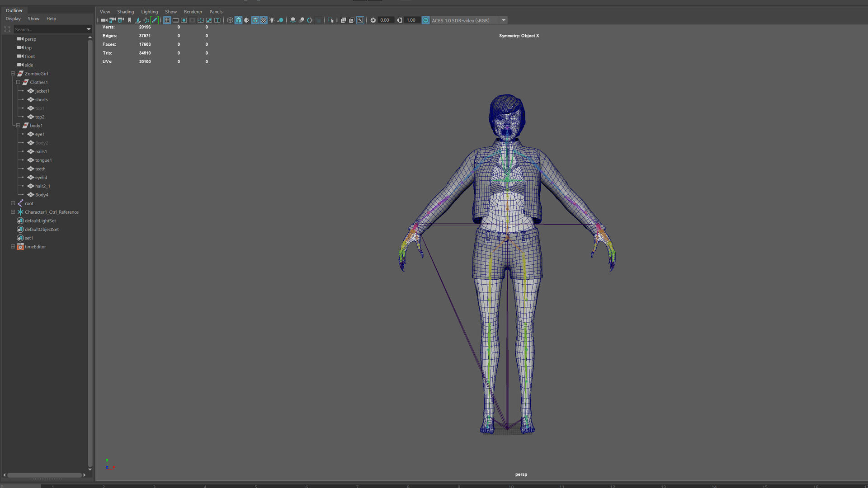The height and width of the screenshot is (488, 868).
Task: Switch to Wireframe display cube icon
Action: point(230,20)
